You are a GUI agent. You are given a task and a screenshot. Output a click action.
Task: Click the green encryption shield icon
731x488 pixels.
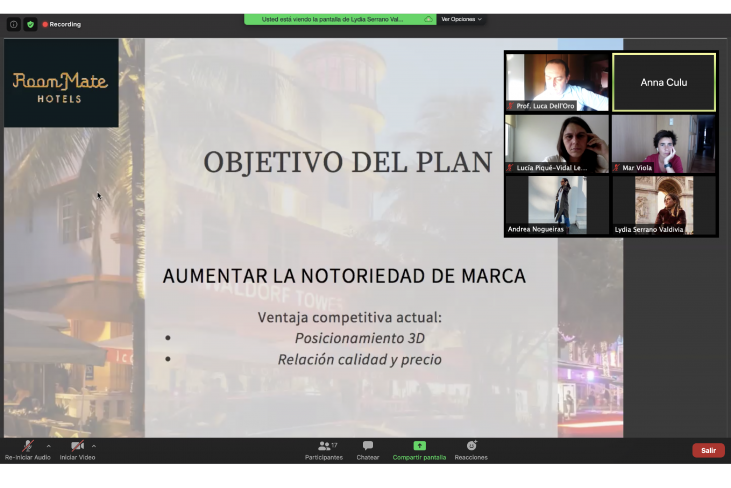coord(30,24)
